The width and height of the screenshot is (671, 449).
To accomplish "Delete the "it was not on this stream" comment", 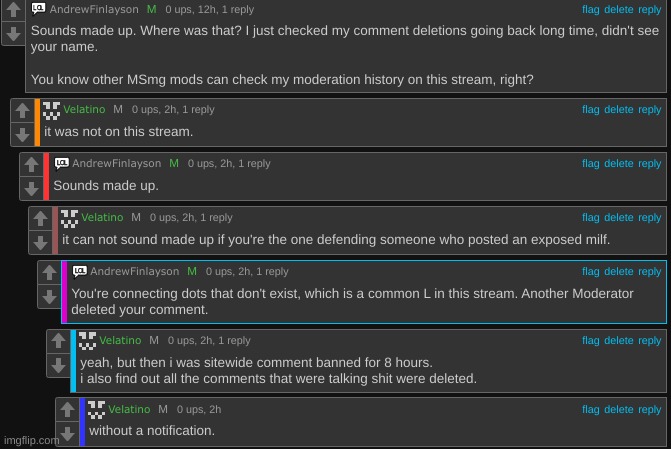I will click(619, 110).
